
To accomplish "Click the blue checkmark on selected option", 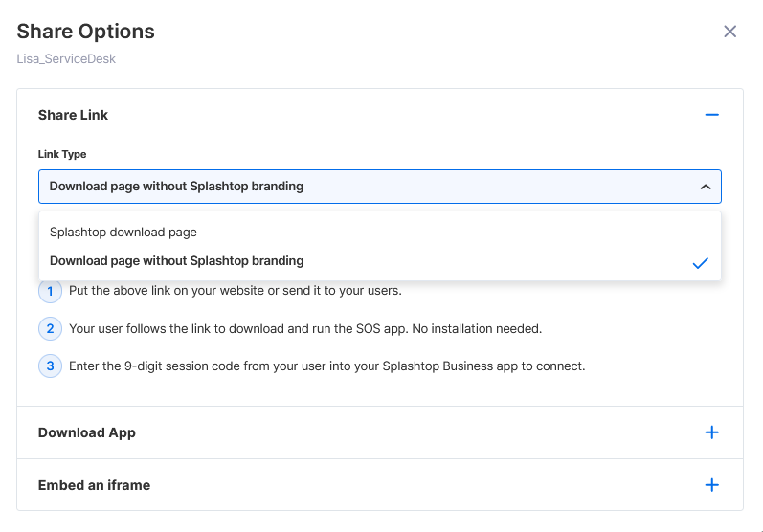I will point(700,263).
